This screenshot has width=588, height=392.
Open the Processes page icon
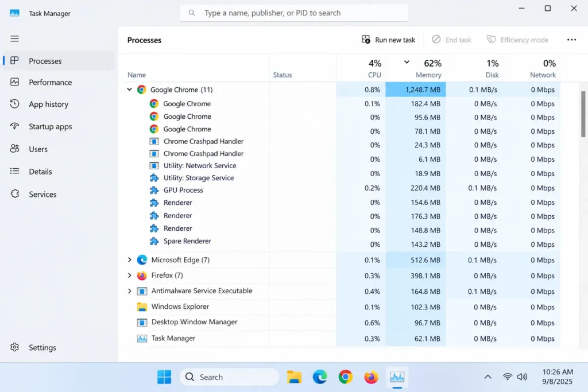point(14,60)
